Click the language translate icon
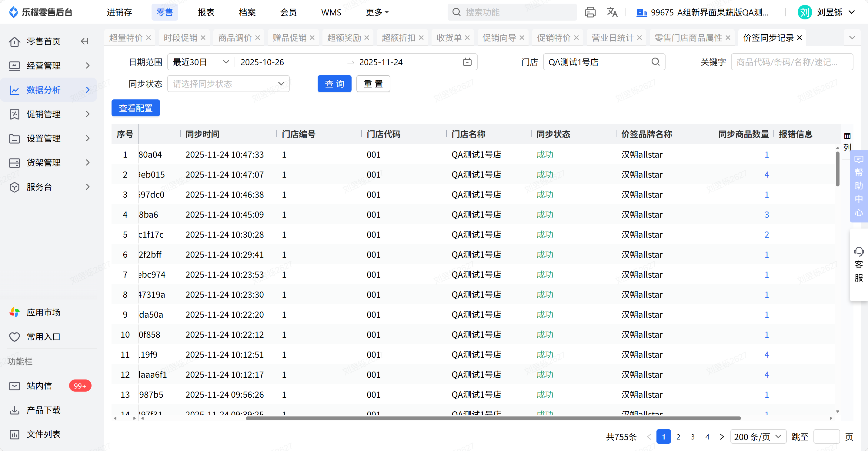 click(x=612, y=12)
